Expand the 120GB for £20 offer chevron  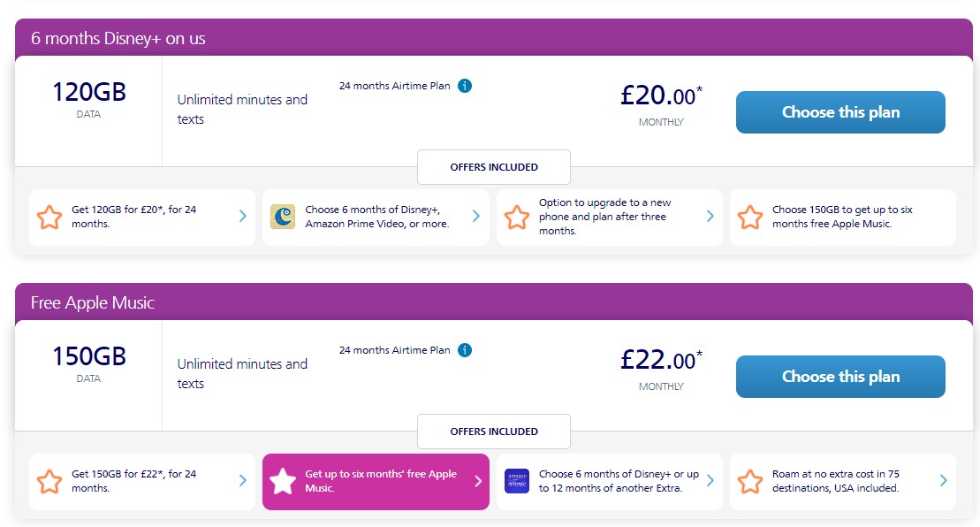[x=243, y=217]
